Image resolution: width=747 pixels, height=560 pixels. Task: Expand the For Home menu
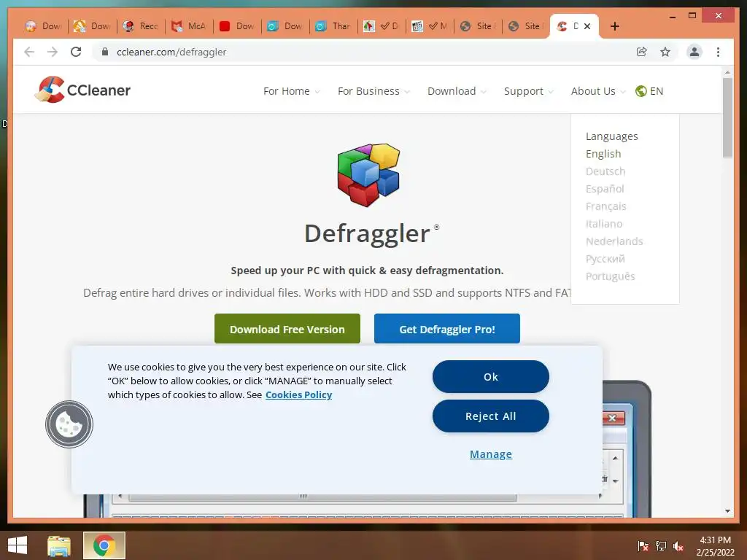(291, 91)
